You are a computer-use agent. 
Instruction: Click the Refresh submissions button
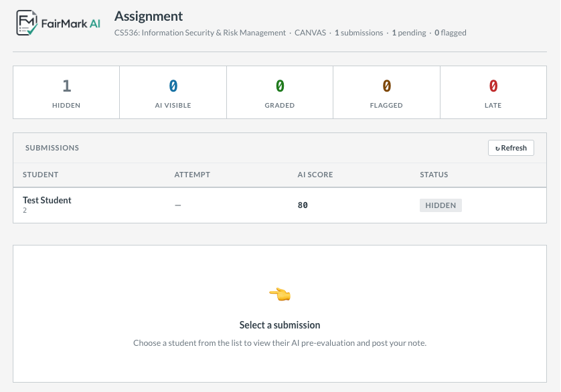tap(511, 148)
